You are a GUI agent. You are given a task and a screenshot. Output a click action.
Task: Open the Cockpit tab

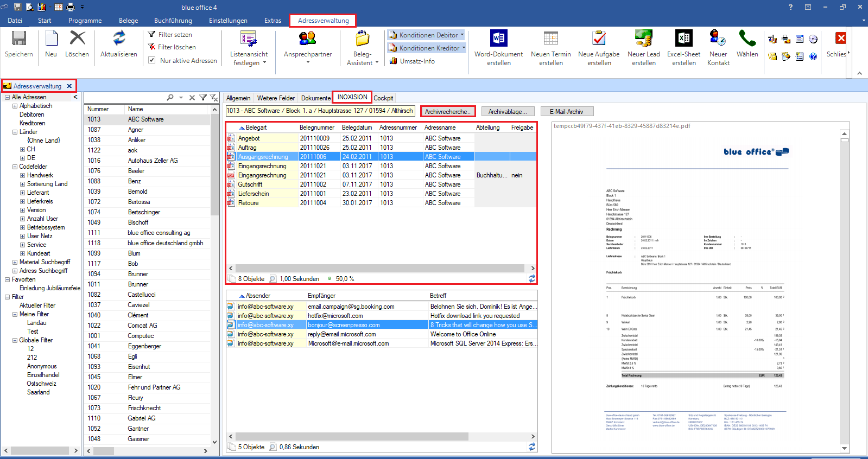coord(383,98)
